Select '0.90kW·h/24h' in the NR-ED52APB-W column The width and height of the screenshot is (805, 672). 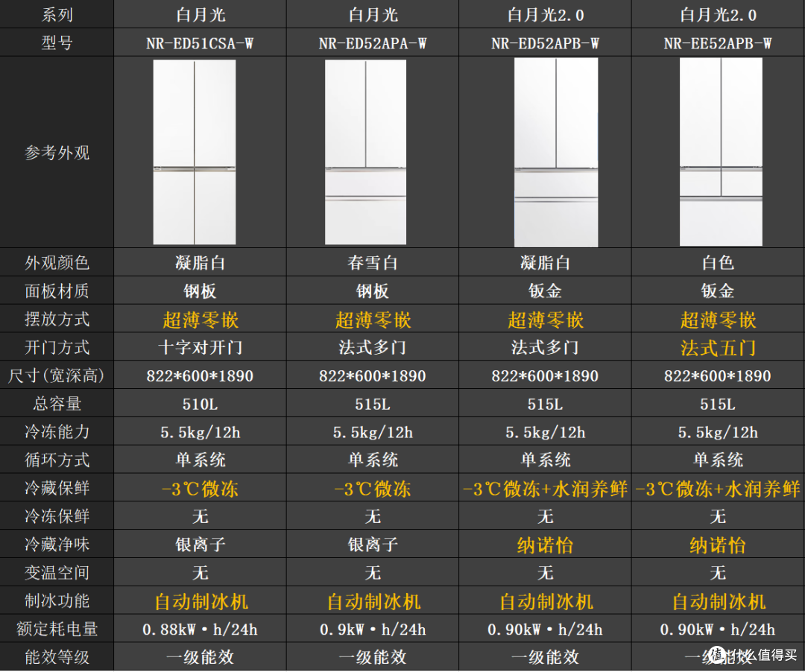click(545, 630)
